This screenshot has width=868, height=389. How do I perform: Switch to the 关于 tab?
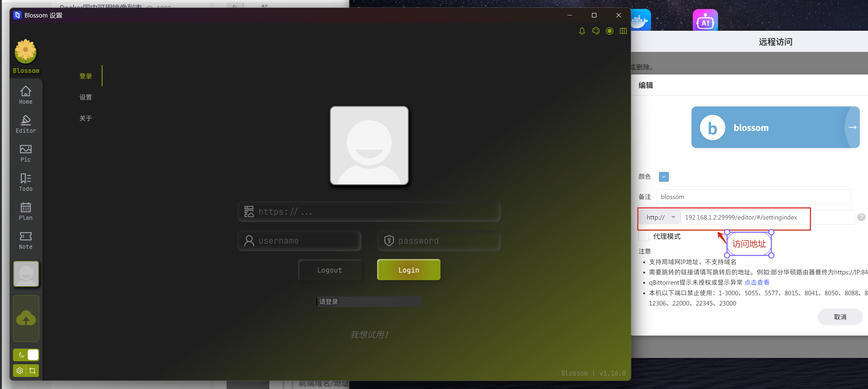point(86,118)
